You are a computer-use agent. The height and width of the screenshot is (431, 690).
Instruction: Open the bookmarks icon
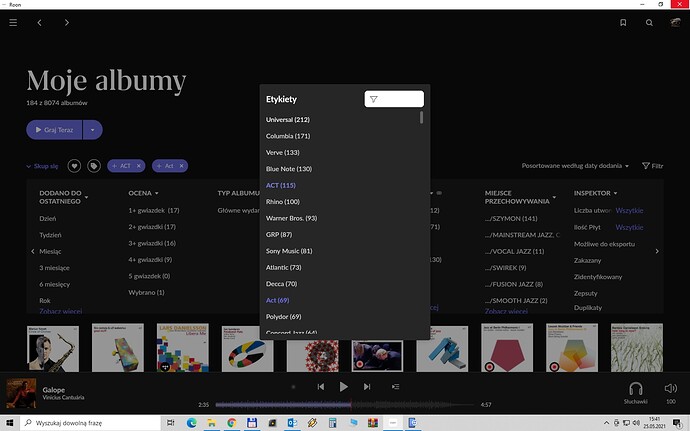(623, 22)
